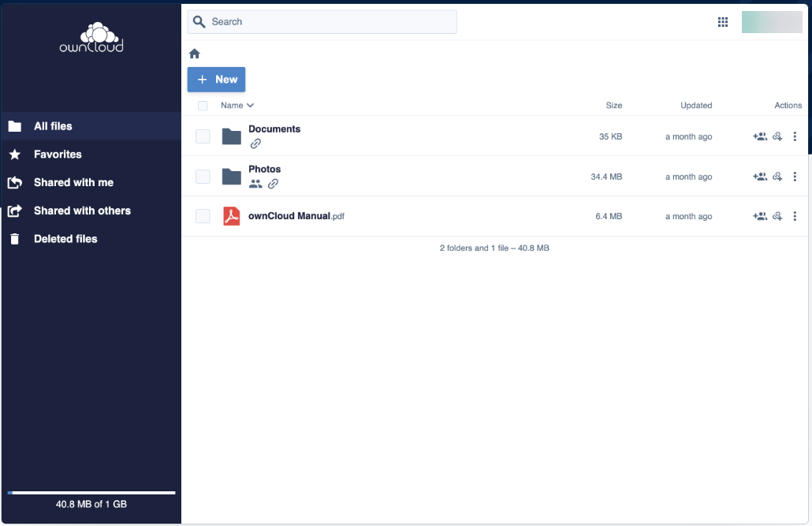Click the 40.8 MB of 1 GB text
812x526 pixels.
[91, 504]
